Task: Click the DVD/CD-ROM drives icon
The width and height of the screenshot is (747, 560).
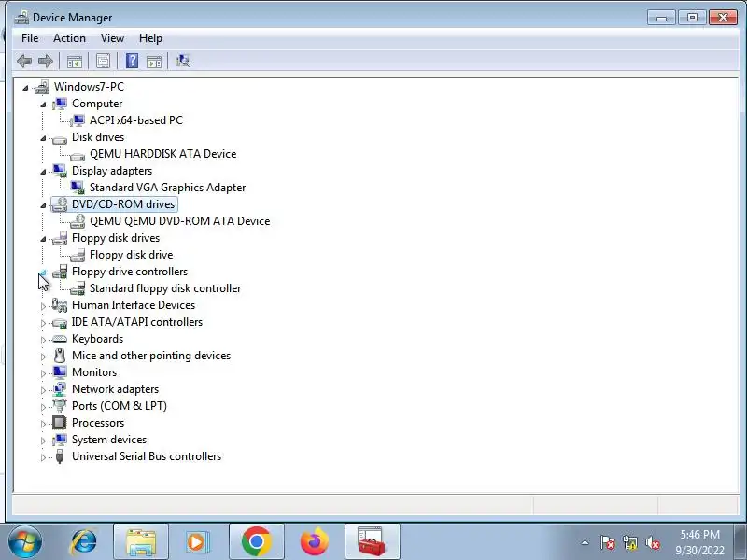Action: pyautogui.click(x=60, y=204)
